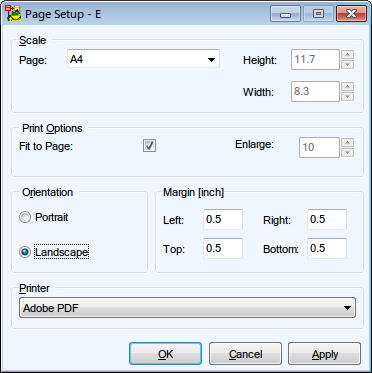Close the Page Setup dialog
Viewport: 372px width, 373px height.
[351, 14]
